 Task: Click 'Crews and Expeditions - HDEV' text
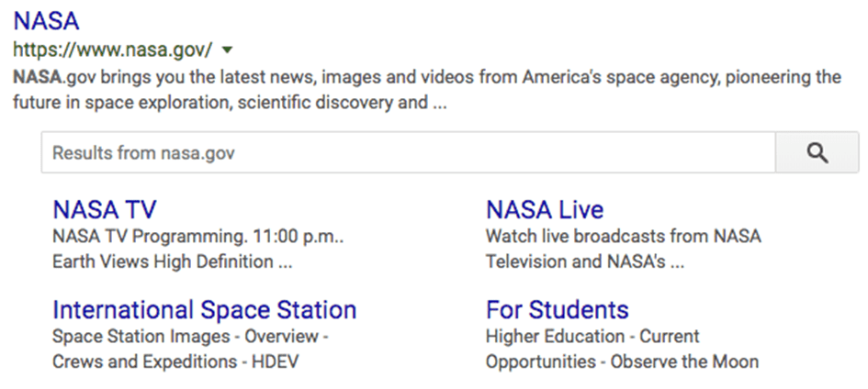pos(175,362)
